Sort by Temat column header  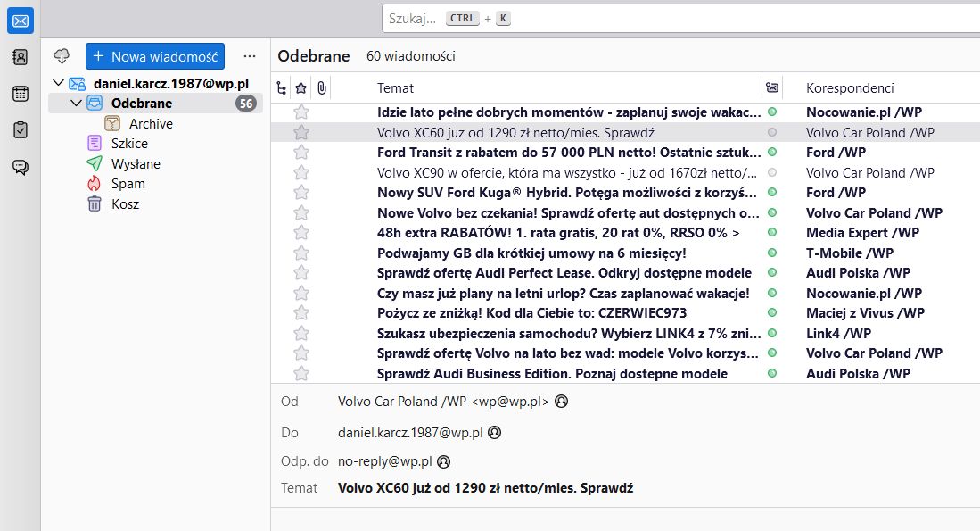pos(395,88)
